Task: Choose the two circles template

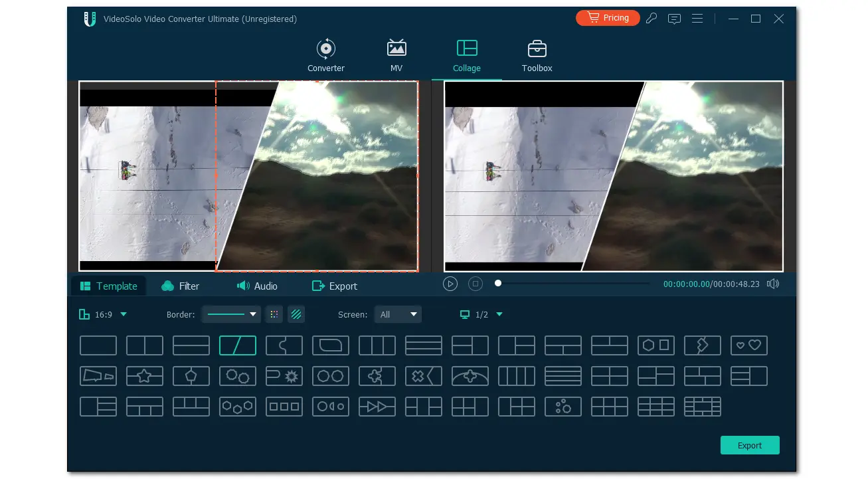Action: pos(331,376)
